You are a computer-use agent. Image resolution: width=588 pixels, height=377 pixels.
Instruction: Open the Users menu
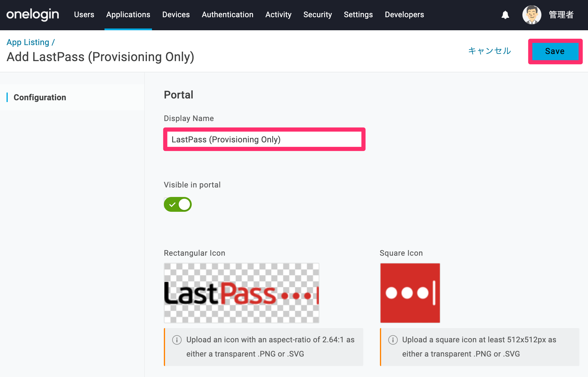pos(84,15)
